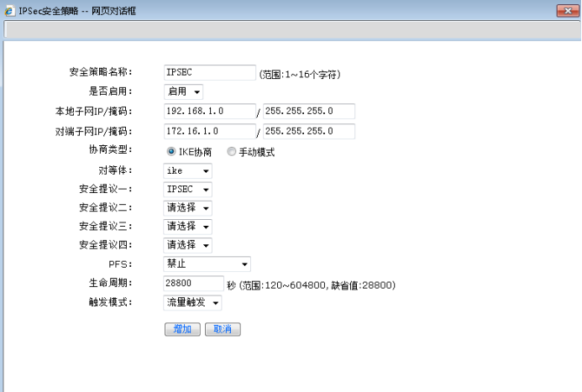This screenshot has height=392, width=582.
Task: Click the 增加 button
Action: 182,329
